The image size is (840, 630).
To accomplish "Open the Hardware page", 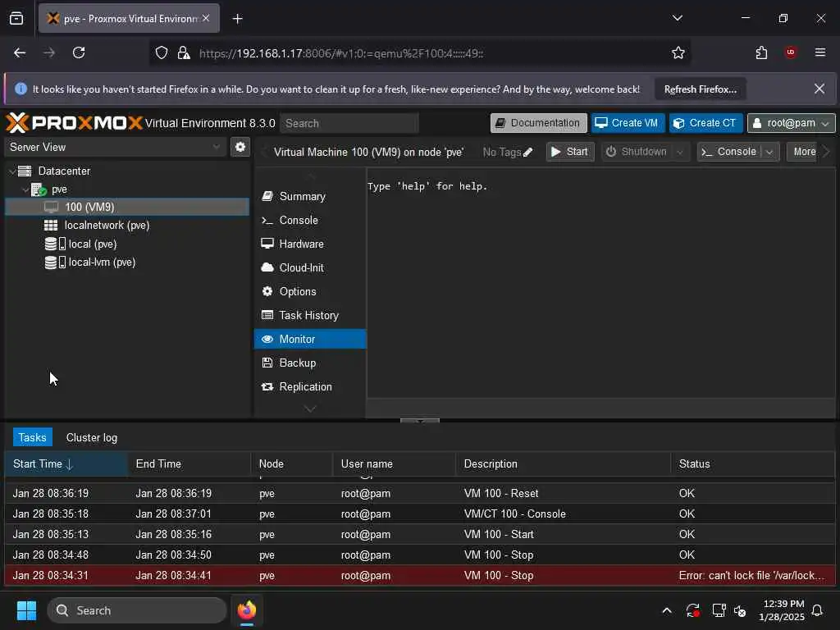I will pyautogui.click(x=309, y=244).
